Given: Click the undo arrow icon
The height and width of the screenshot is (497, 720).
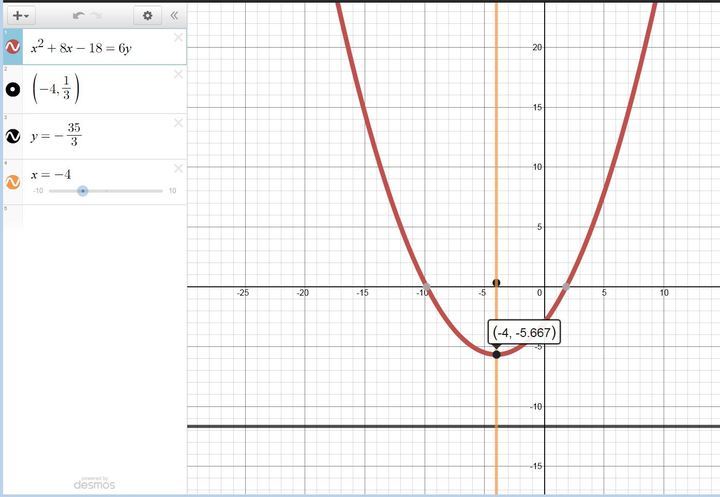Looking at the screenshot, I should (79, 15).
